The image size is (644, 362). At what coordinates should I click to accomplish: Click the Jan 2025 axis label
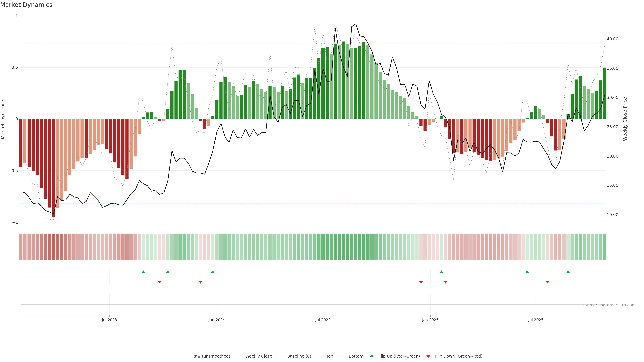coord(430,320)
